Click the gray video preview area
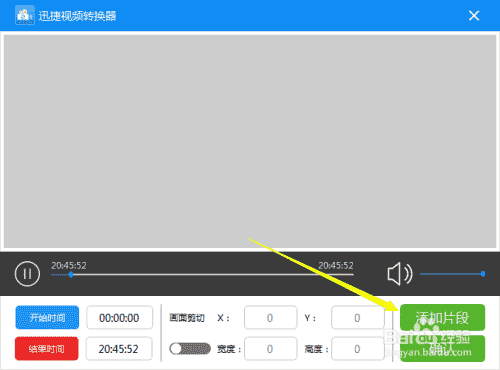The image size is (500, 370). pos(250,141)
